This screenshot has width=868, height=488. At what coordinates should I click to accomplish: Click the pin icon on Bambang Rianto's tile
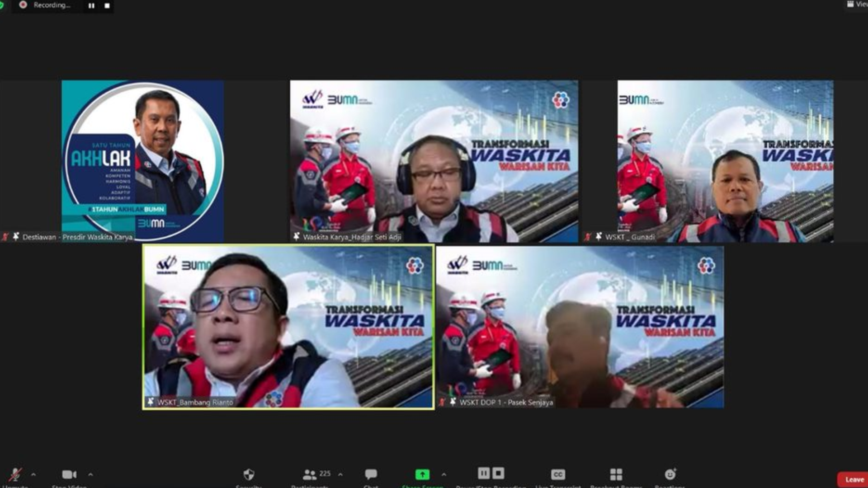[151, 402]
